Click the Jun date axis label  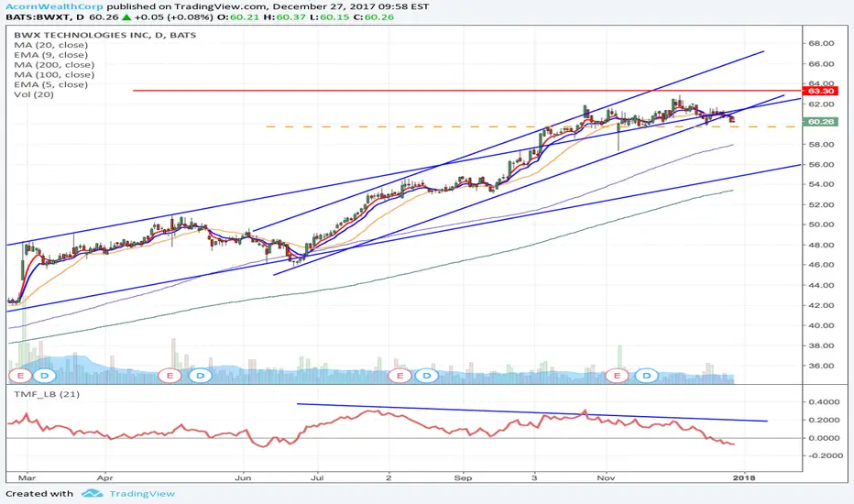(243, 477)
